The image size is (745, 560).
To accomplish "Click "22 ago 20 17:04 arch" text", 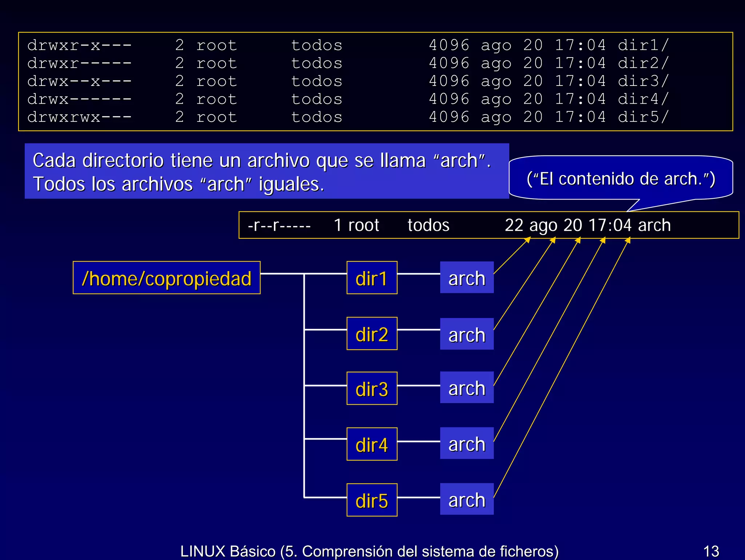I will point(588,225).
